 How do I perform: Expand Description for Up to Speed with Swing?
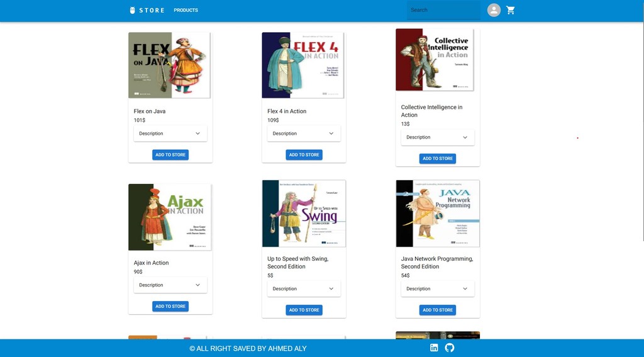304,289
